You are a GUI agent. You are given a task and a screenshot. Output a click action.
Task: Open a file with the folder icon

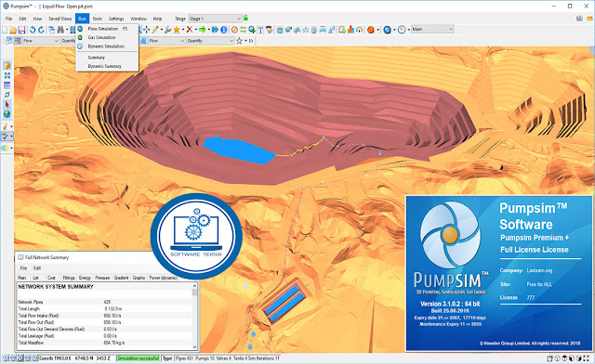(13, 30)
